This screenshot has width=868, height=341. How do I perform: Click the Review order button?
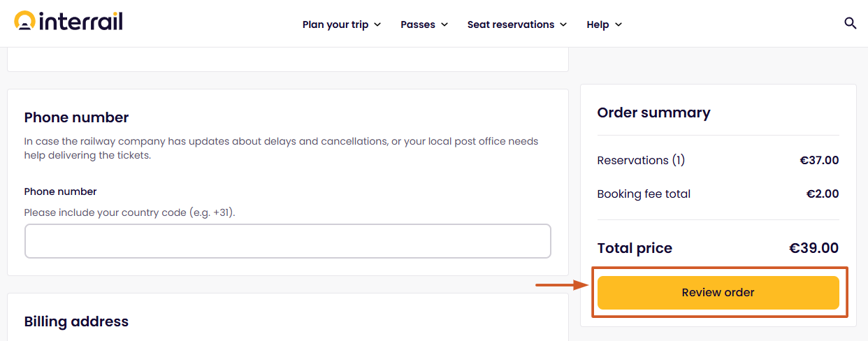pyautogui.click(x=718, y=293)
